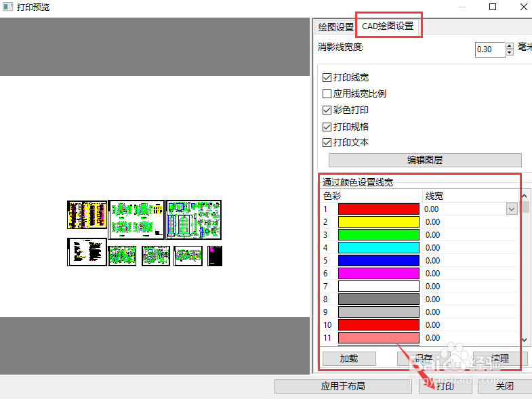Click the 编辑图层 button
This screenshot has width=532, height=399.
point(425,160)
